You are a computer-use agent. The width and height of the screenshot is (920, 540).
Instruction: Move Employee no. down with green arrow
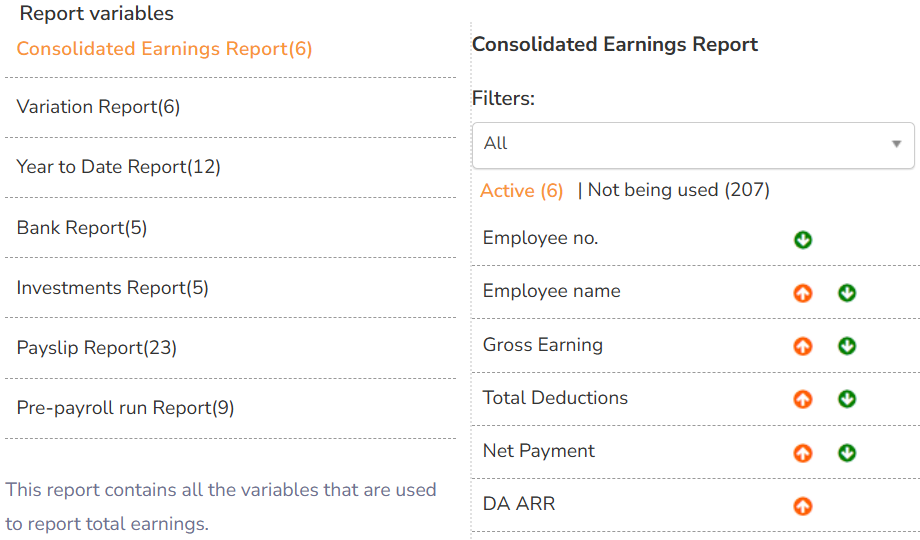tap(802, 240)
